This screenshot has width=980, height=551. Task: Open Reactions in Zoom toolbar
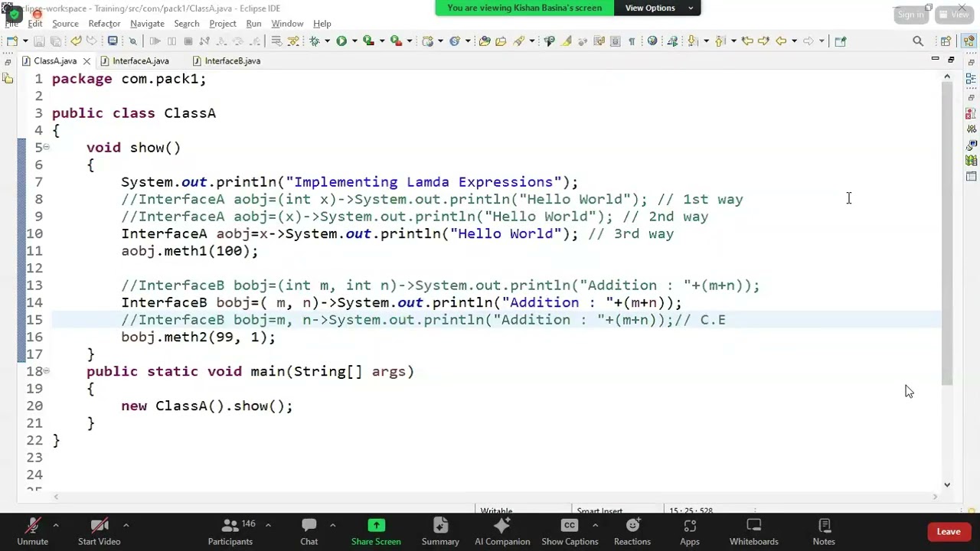pos(632,530)
